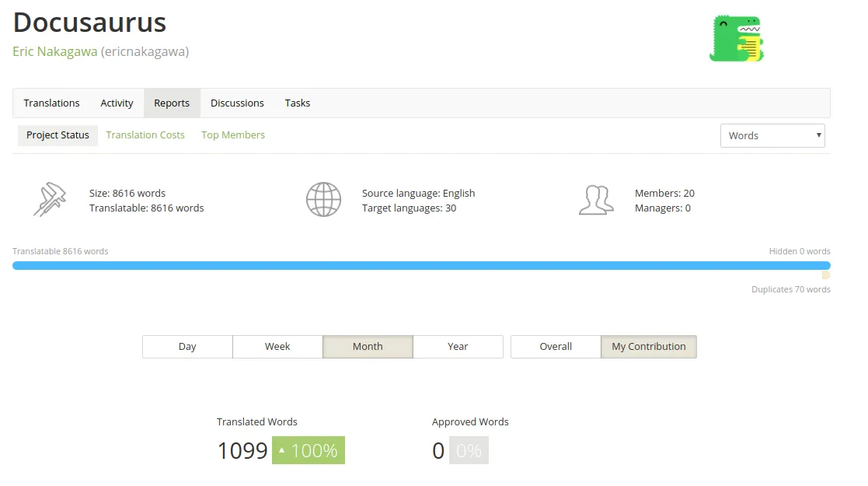
Task: Click the "Members: 20" text
Action: coord(664,194)
